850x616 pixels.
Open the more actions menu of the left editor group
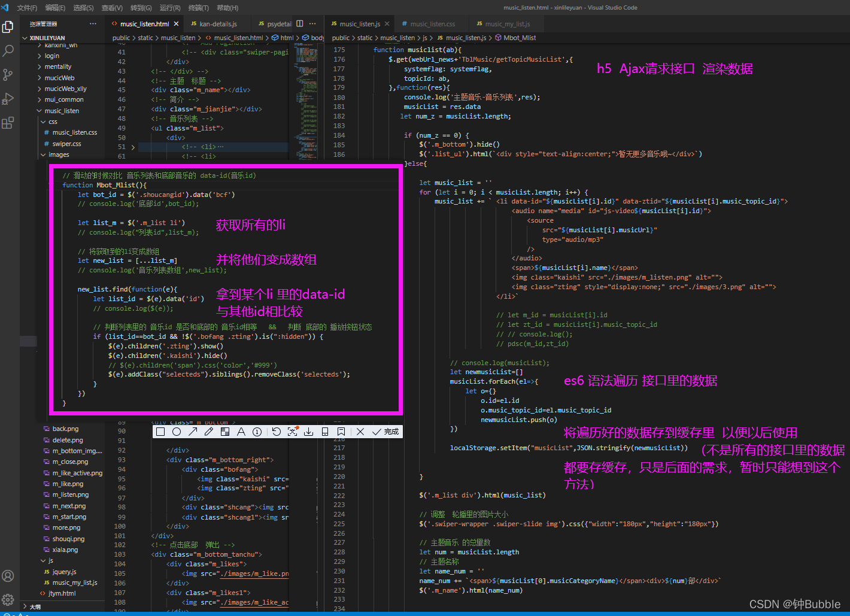(312, 24)
